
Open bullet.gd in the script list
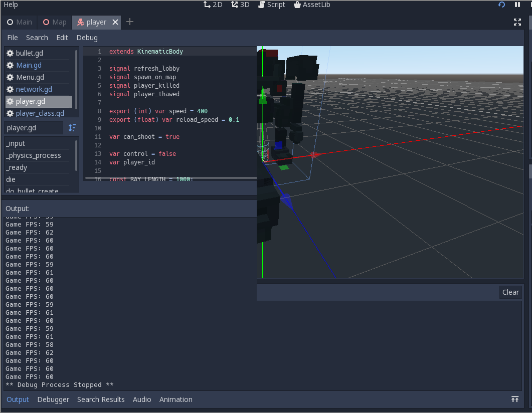pyautogui.click(x=39, y=53)
